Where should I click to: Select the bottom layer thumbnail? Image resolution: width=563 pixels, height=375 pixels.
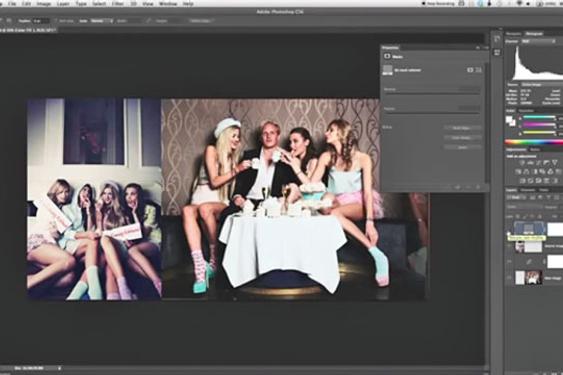[x=534, y=278]
